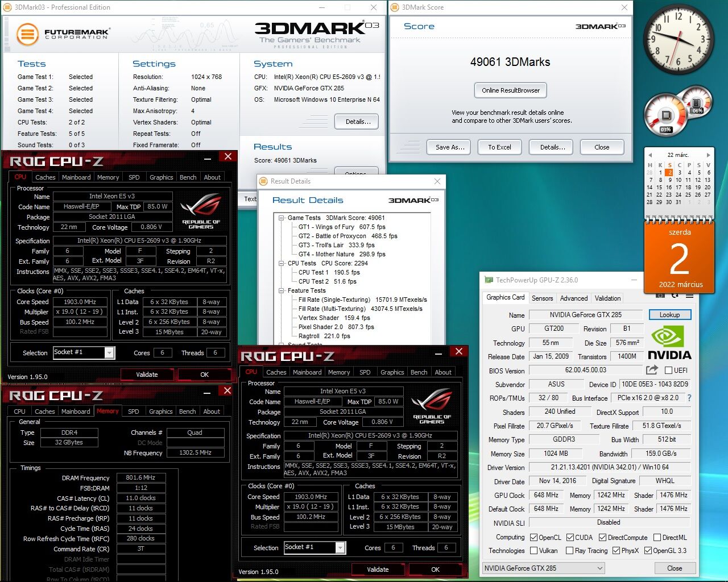Switch to Sensors tab in GPU-Z
The width and height of the screenshot is (728, 582).
pos(542,298)
